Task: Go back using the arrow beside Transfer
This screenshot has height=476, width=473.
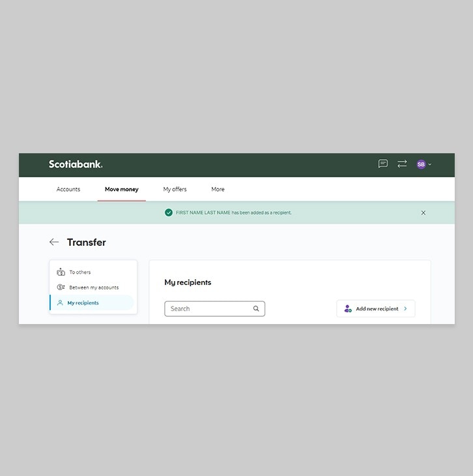Action: pos(54,242)
